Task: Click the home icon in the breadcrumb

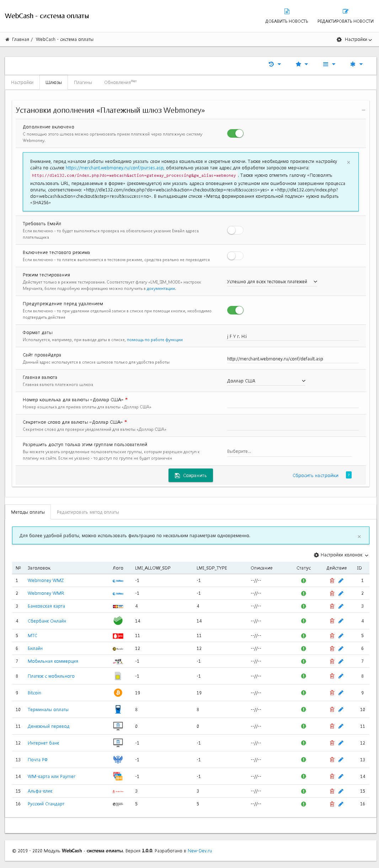Action: tap(7, 39)
